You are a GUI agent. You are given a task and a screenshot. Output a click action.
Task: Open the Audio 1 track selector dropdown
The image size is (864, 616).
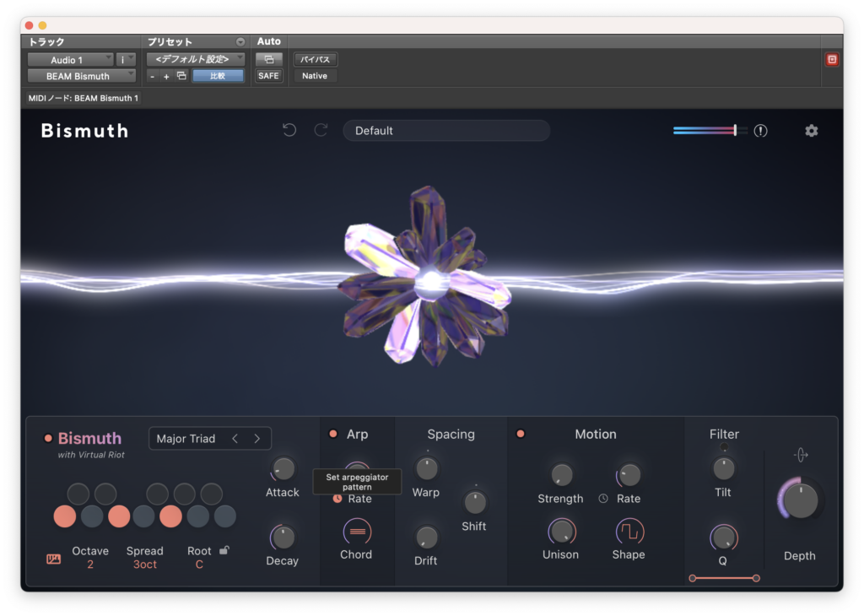[x=71, y=60]
